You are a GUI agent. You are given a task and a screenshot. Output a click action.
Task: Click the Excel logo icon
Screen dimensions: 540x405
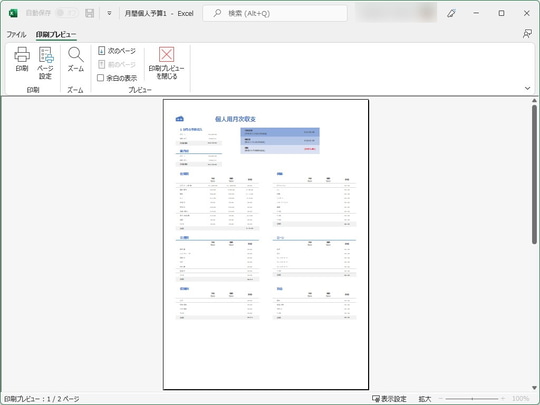[x=13, y=13]
